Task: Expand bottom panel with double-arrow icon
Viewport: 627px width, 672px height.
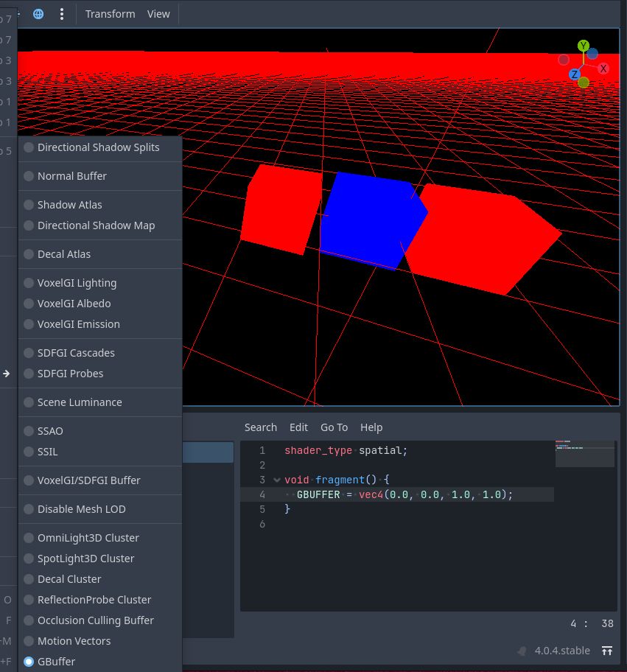Action: click(x=607, y=651)
